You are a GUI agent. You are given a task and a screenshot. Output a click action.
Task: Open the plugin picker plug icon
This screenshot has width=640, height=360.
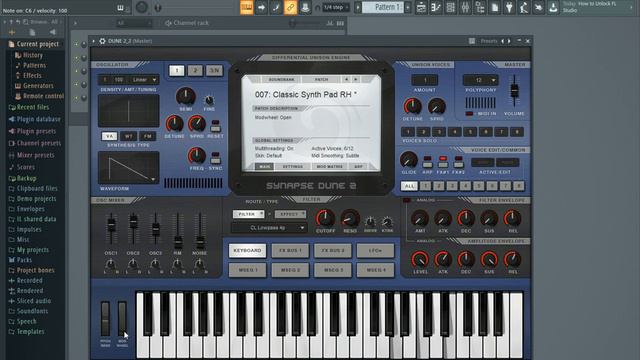509,7
